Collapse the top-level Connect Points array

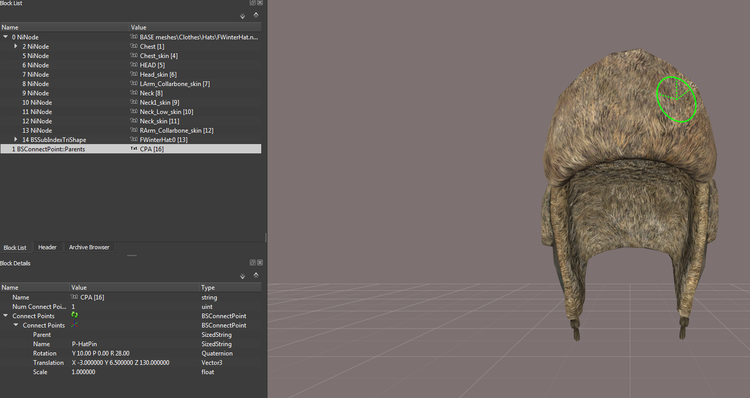[6, 316]
